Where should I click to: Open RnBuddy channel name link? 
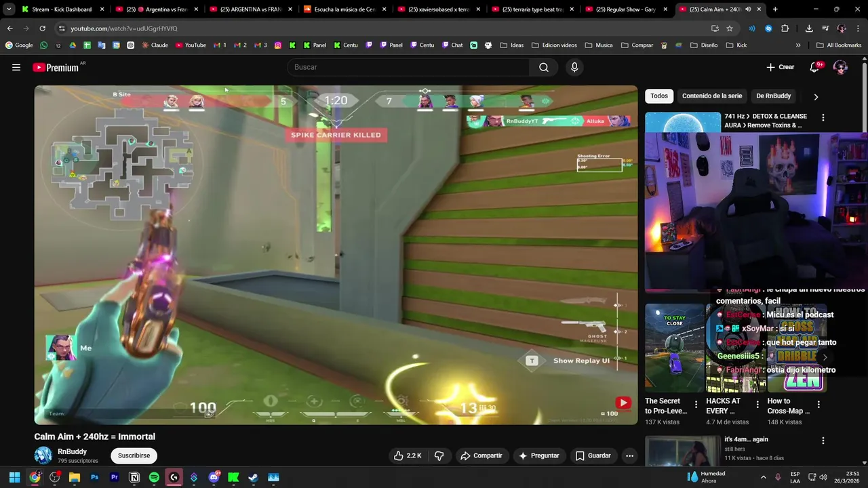tap(72, 451)
